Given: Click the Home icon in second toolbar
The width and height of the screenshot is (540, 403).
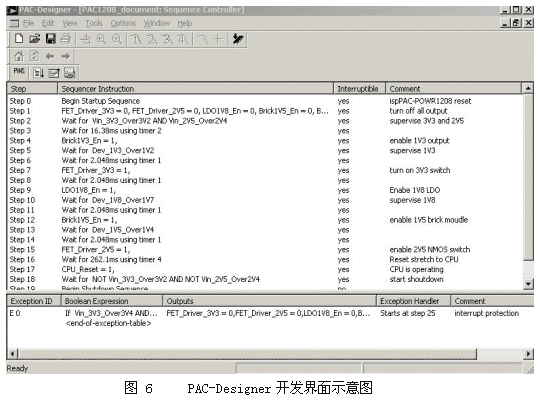Looking at the screenshot, I should [19, 56].
